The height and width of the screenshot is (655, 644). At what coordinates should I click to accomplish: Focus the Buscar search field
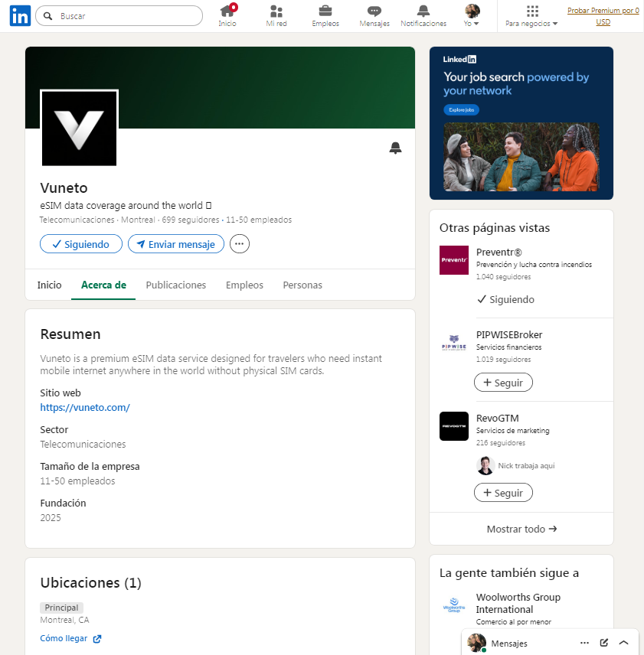tap(119, 16)
